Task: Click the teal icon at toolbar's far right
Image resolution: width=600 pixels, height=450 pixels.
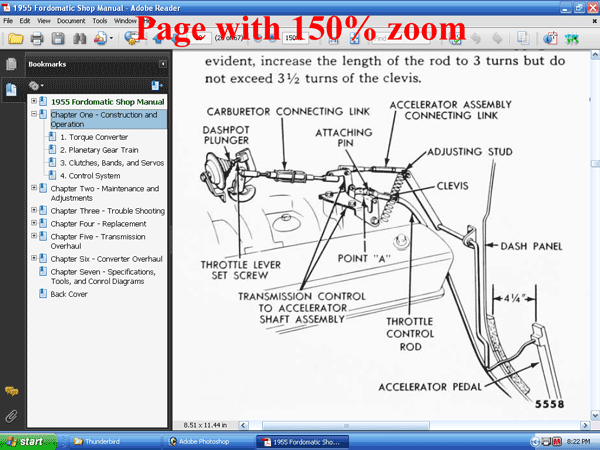Action: click(572, 39)
